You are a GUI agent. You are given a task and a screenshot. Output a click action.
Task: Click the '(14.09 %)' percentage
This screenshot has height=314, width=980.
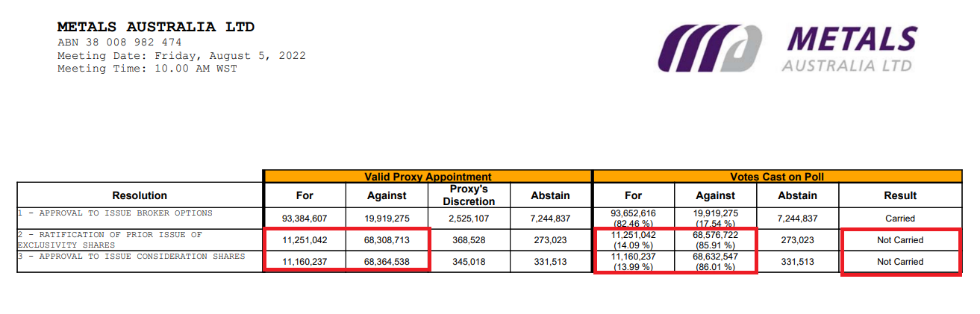(x=633, y=245)
